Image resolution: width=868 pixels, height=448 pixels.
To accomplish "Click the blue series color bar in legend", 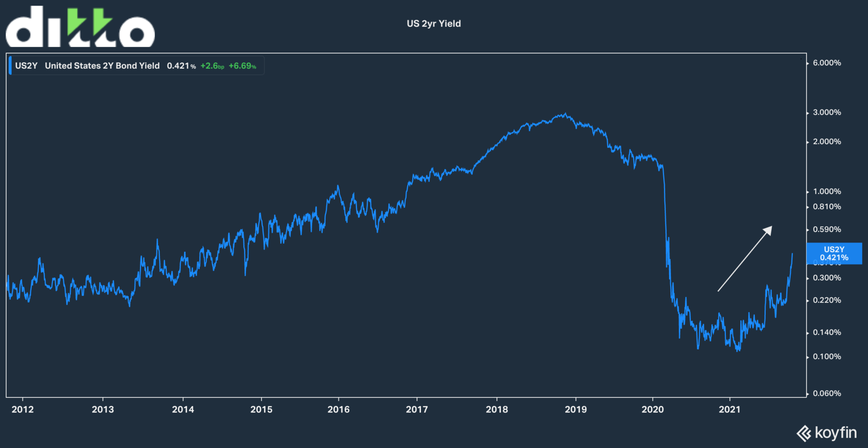I will (x=10, y=66).
